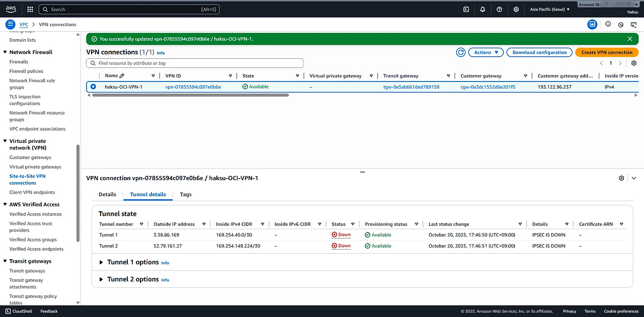Click Create VPN connection button
The width and height of the screenshot is (644, 317).
607,52
